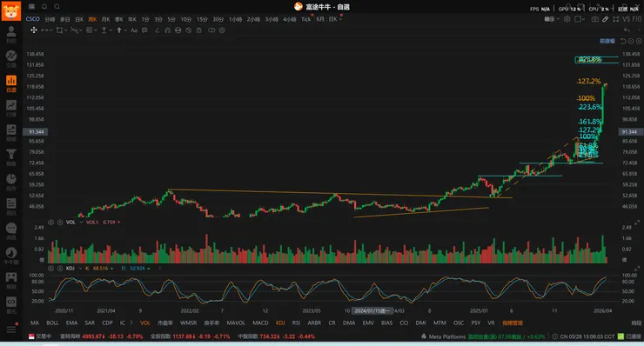
Task: Click the 2024/01/15 date marker on timeline
Action: pos(372,310)
